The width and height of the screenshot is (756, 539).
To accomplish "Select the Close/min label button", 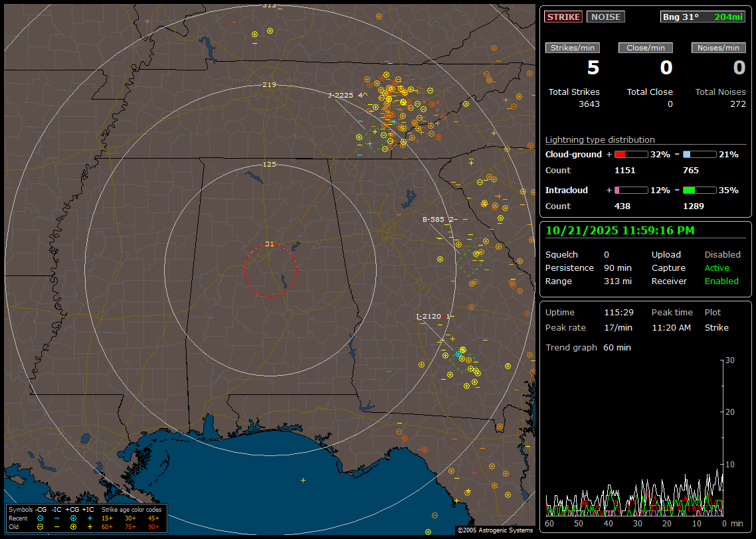I will click(646, 48).
